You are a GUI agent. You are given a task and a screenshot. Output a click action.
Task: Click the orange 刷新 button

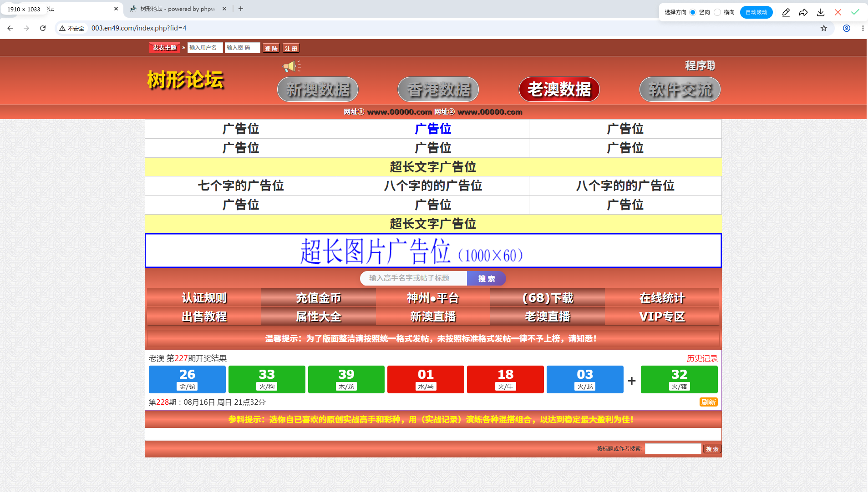coord(709,402)
